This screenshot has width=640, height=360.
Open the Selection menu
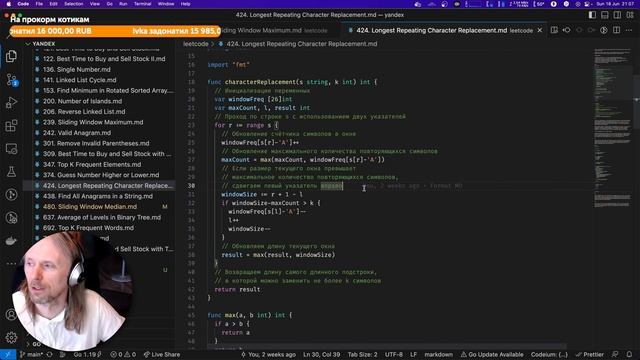(73, 4)
